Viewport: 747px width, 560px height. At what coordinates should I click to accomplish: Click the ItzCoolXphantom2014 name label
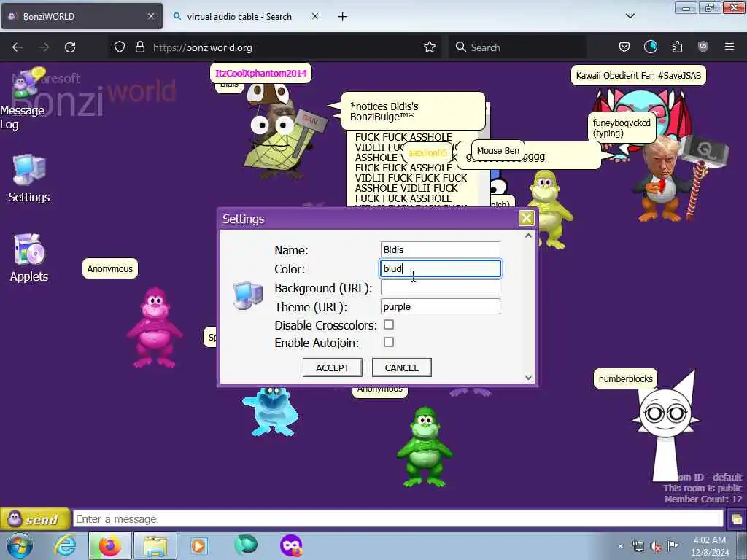[260, 73]
